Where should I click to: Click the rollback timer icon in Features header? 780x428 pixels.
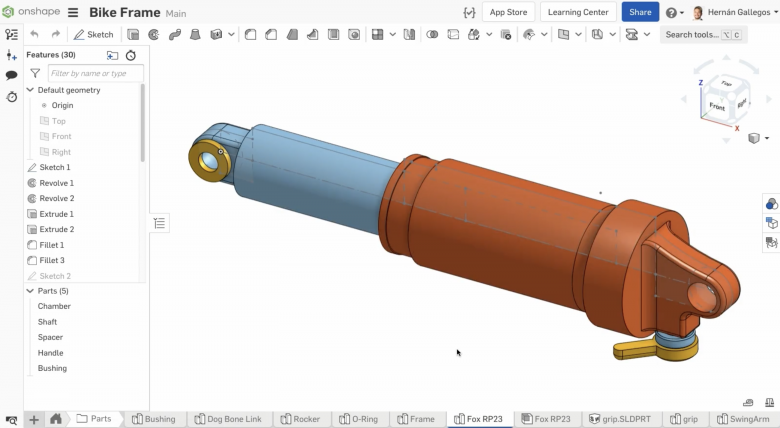point(130,55)
